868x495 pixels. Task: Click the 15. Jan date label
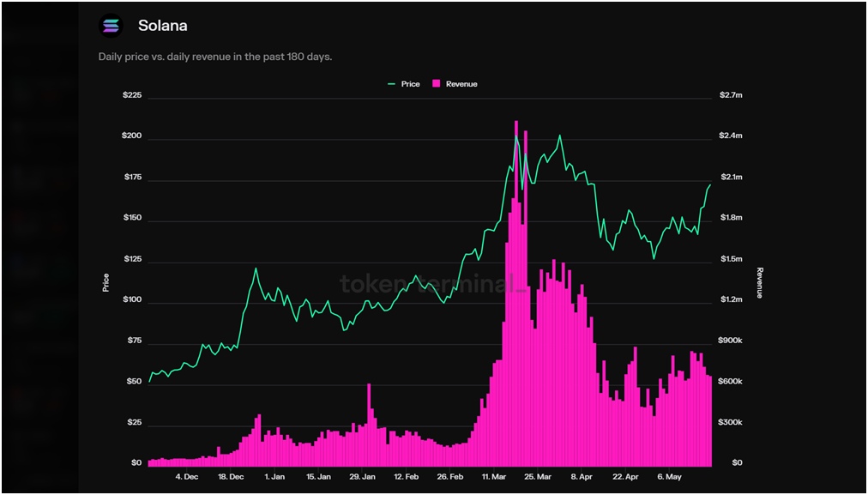click(x=318, y=477)
